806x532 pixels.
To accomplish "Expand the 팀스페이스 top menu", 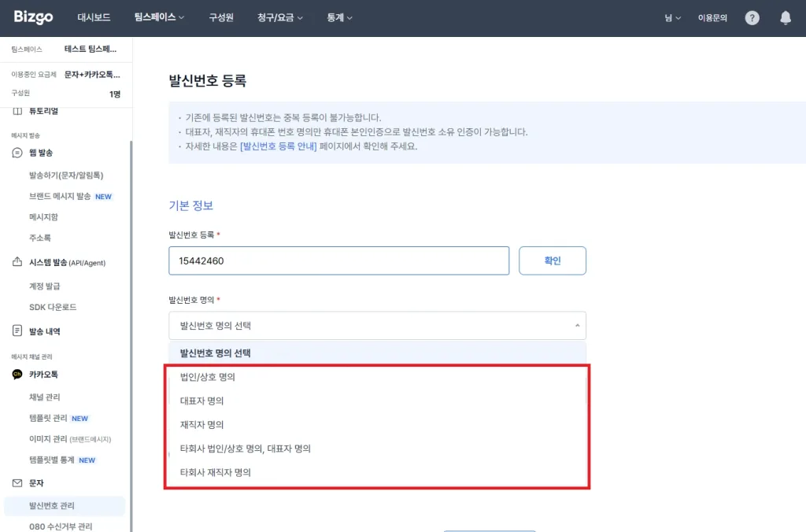I will coord(159,17).
